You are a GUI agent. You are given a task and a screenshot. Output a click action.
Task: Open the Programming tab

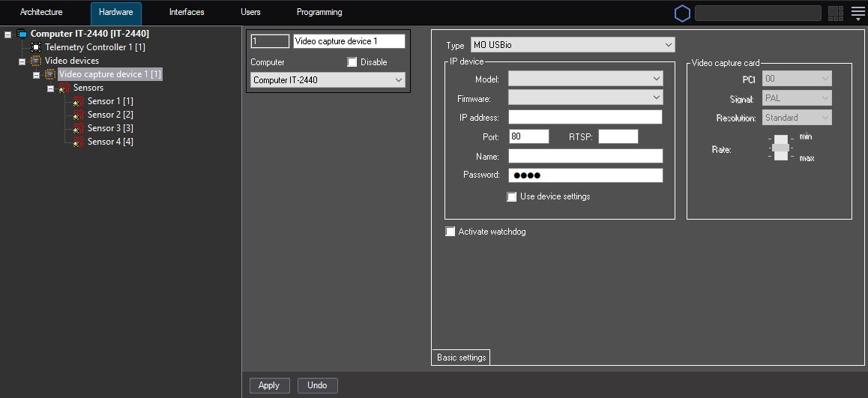coord(319,13)
